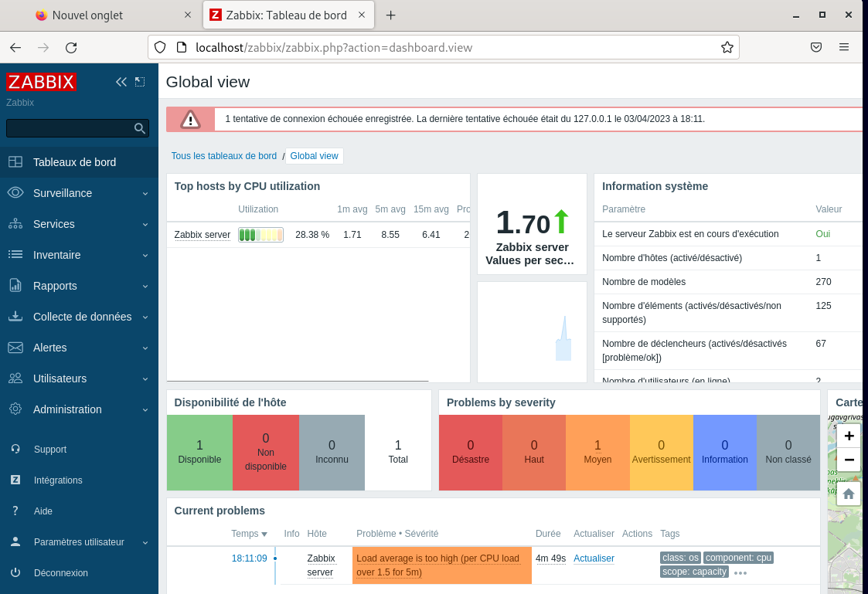This screenshot has height=594, width=868.
Task: Open Tableaux de bord menu item
Action: coord(74,162)
